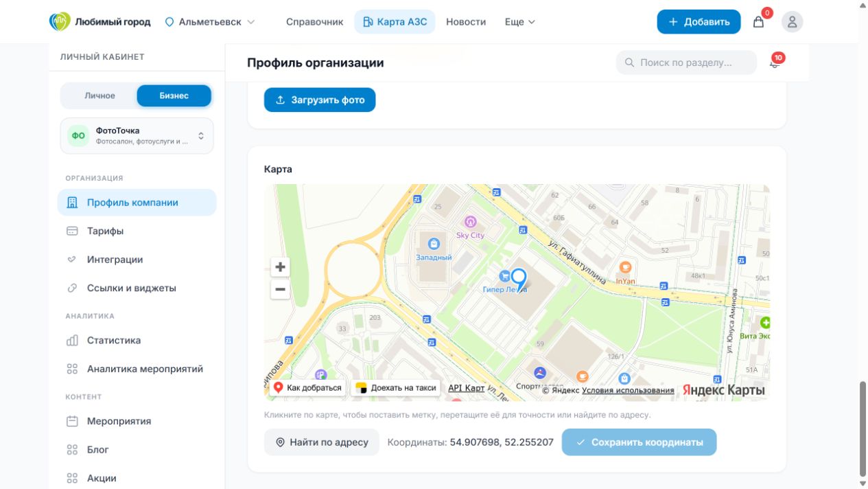Click the Мероприятия calendar icon
Viewport: 868px width, 489px height.
pyautogui.click(x=72, y=421)
